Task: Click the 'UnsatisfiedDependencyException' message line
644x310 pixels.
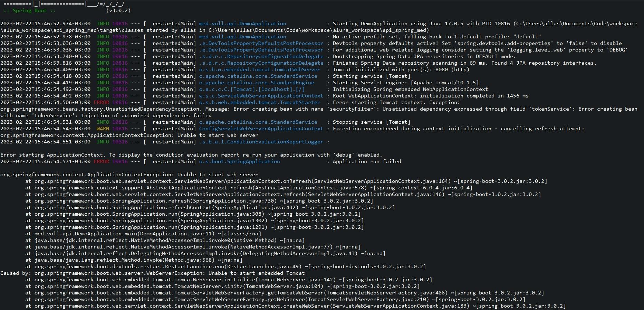Action: pyautogui.click(x=319, y=109)
